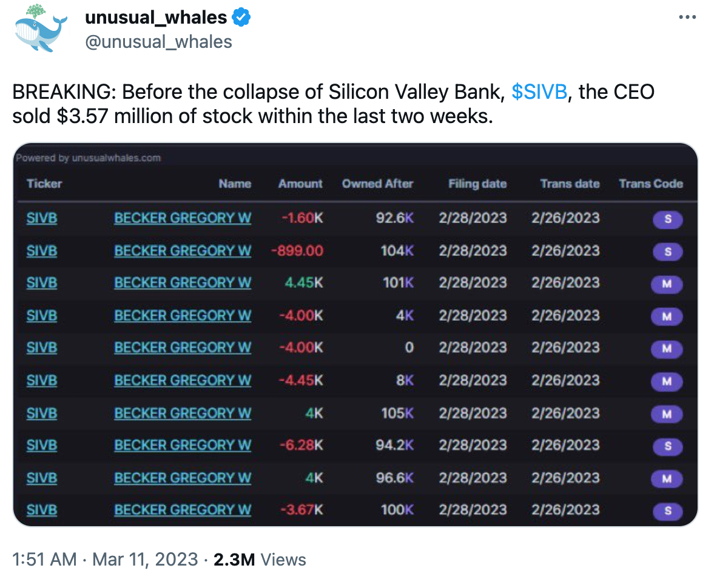
Task: Open the $SIVB cashtag link
Action: coord(539,92)
